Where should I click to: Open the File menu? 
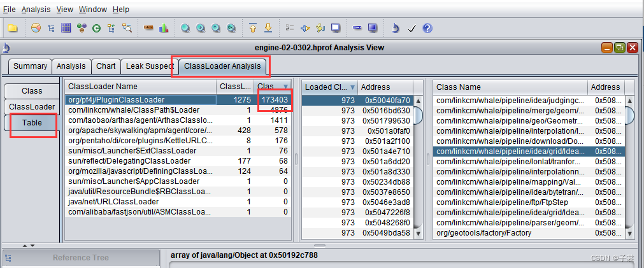click(x=10, y=10)
